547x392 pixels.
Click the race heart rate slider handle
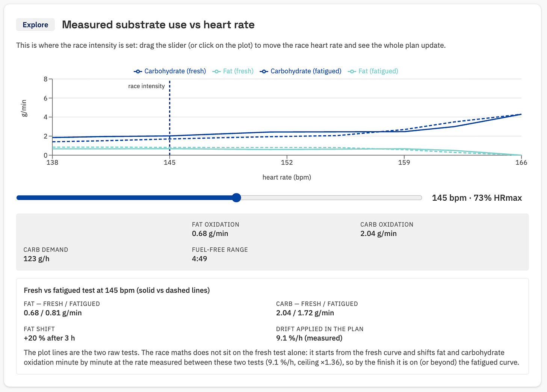tap(236, 198)
